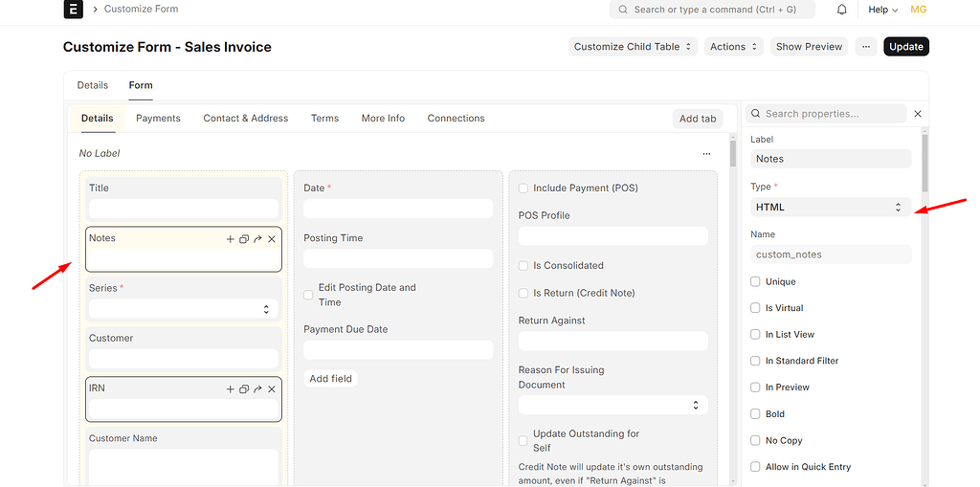The height and width of the screenshot is (487, 980).
Task: Click the global search command bar
Action: [x=712, y=10]
